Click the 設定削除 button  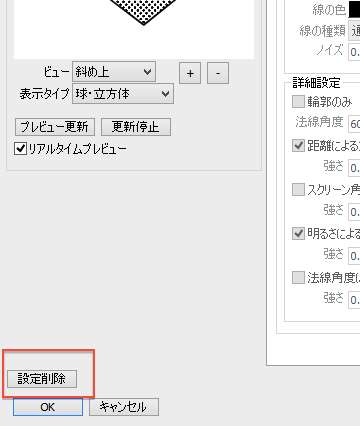tap(42, 379)
